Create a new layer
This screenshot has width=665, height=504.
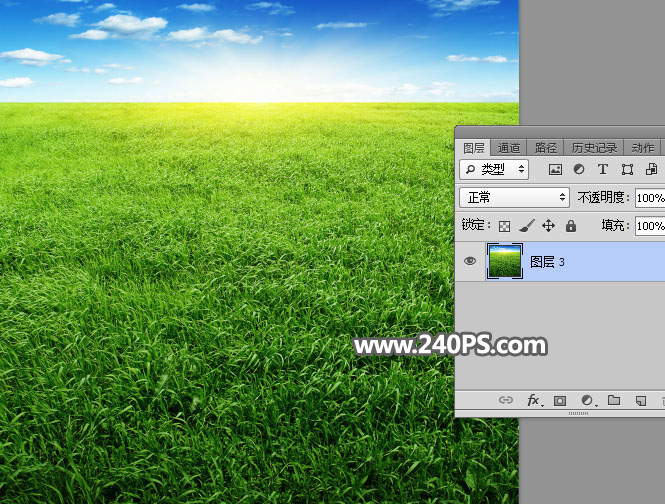point(641,401)
